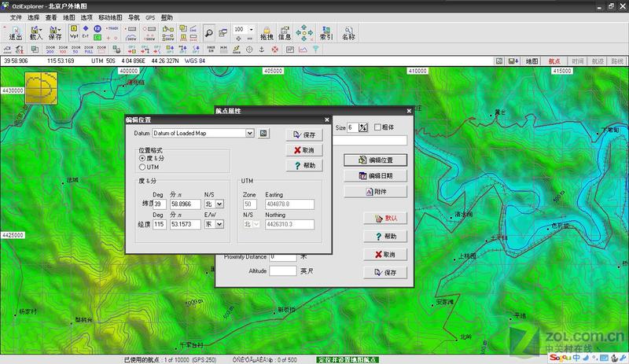Click the Zoom 50 icon in second toolbar
Screen dimensions: 629x364
tap(75, 50)
